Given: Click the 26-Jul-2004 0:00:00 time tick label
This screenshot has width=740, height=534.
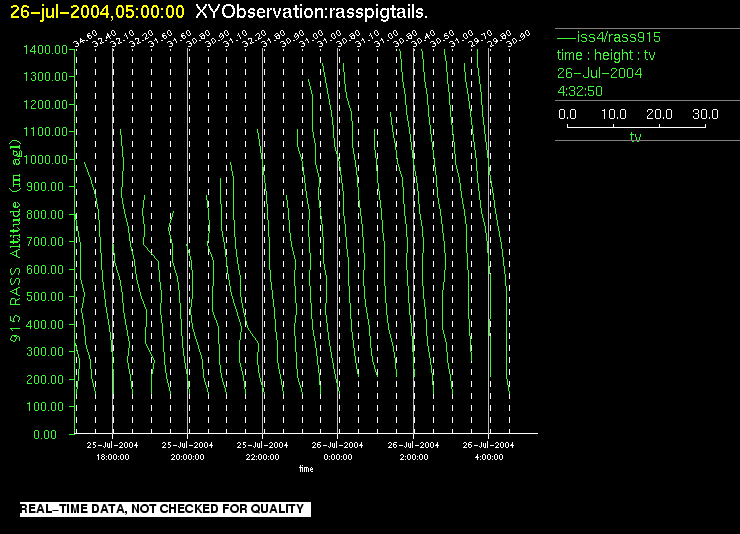Looking at the screenshot, I should (x=337, y=451).
